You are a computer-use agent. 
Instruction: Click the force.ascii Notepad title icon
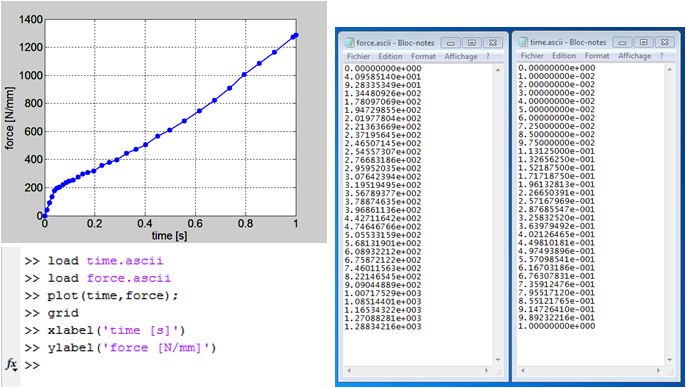pos(349,42)
